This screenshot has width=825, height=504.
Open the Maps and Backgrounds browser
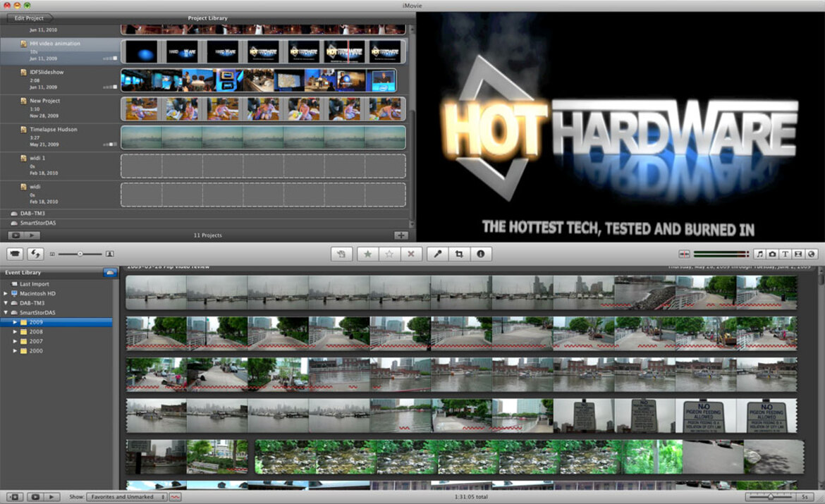812,254
